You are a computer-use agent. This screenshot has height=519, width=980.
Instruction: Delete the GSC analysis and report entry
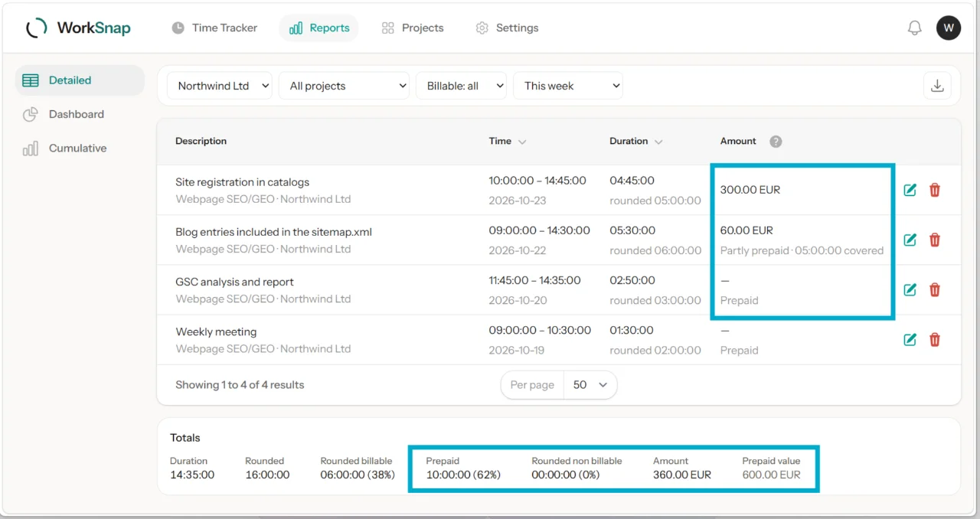935,289
